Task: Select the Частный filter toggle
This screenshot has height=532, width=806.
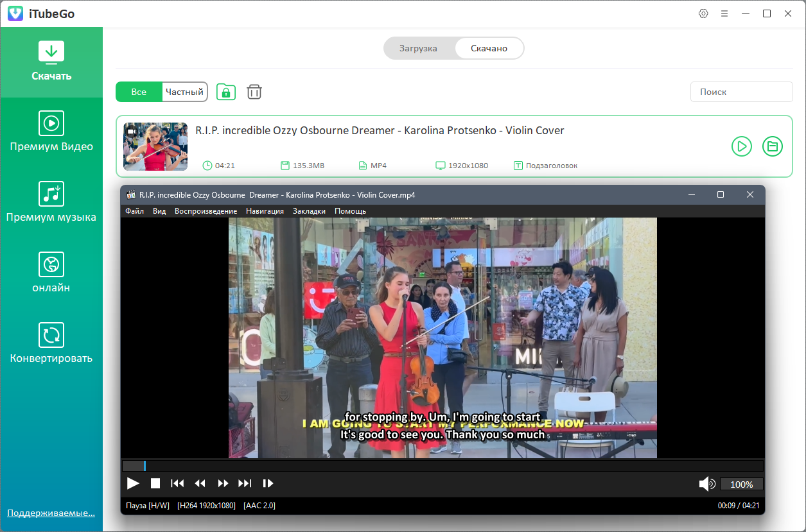Action: pos(184,92)
